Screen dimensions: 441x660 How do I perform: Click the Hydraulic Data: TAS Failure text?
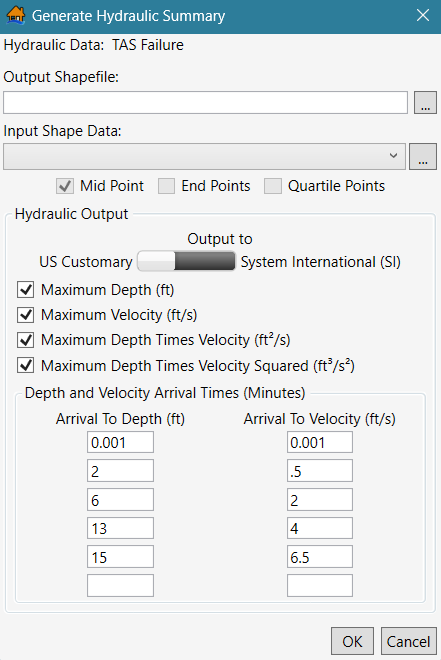tap(93, 45)
